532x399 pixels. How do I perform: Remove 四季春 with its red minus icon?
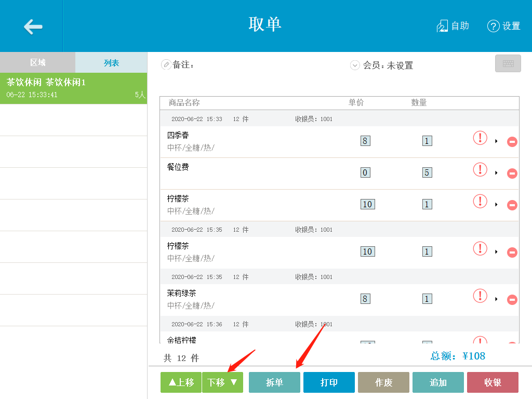(512, 141)
